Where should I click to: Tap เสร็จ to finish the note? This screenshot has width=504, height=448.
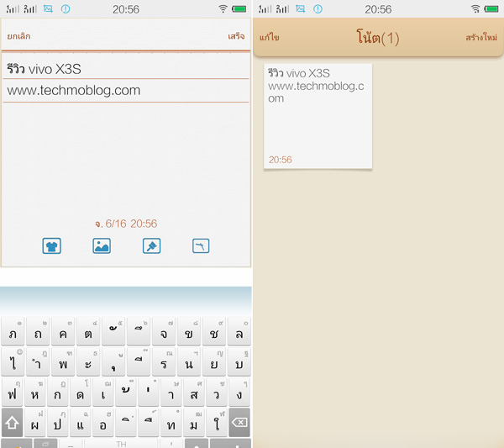[x=236, y=36]
